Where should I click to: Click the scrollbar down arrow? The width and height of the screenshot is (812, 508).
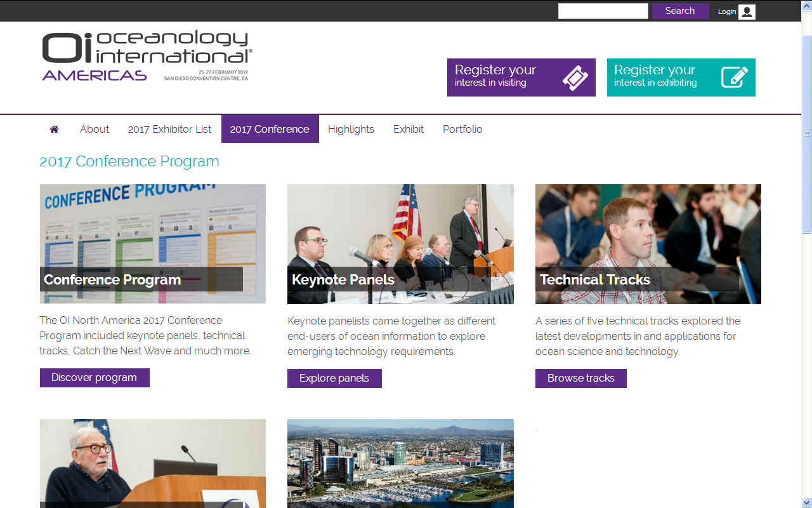click(x=807, y=503)
